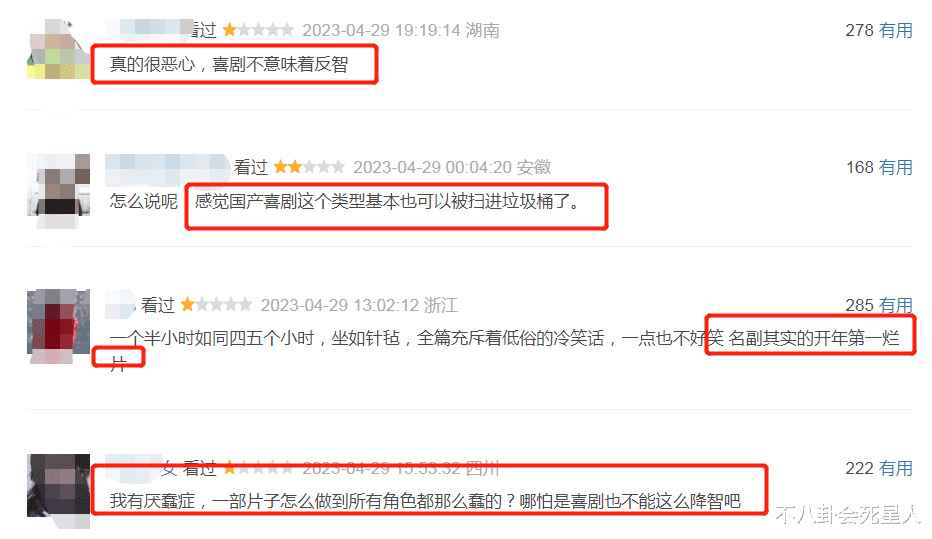The height and width of the screenshot is (539, 932).
Task: Mark the 222 review as 有用
Action: [896, 468]
